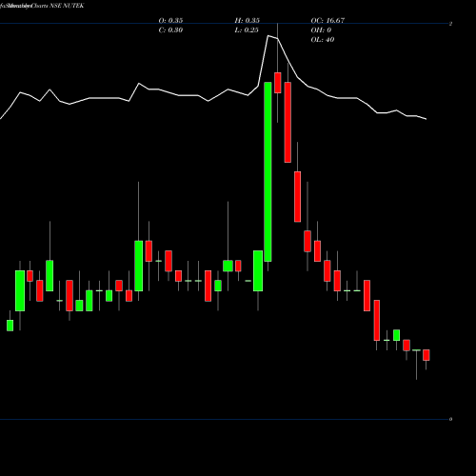The height and width of the screenshot is (476, 476).
Task: Click the peak of the white moving-average line
Action: 268,36
